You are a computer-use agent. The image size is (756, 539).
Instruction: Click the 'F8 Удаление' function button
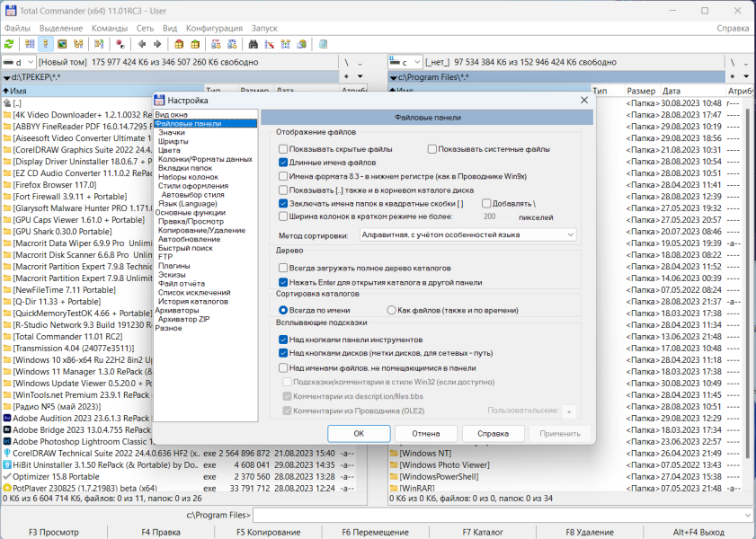tap(590, 532)
